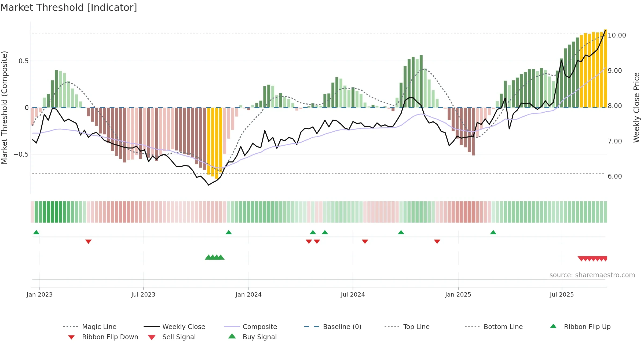Toggle the Composite legend entry
Viewport: 644px width, 362px height.
tap(251, 327)
